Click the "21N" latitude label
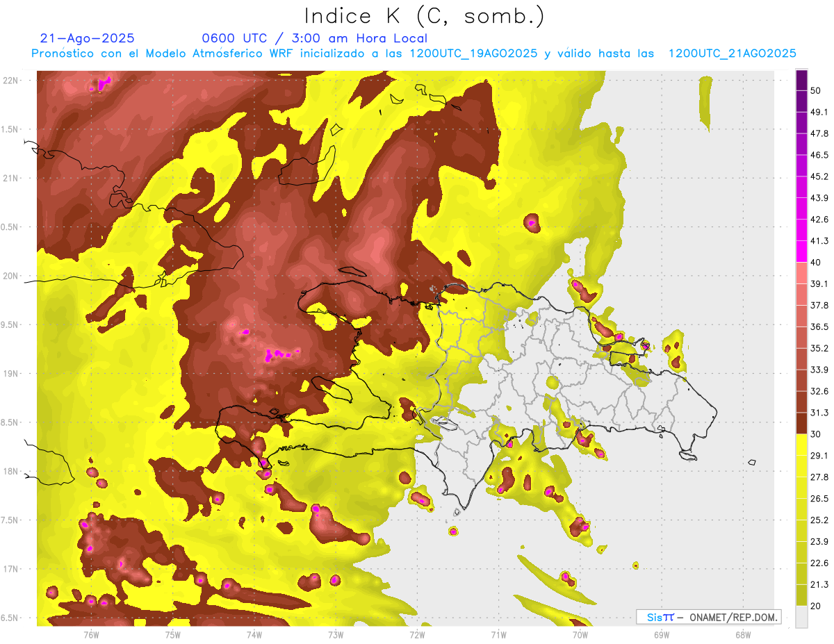 [10, 178]
